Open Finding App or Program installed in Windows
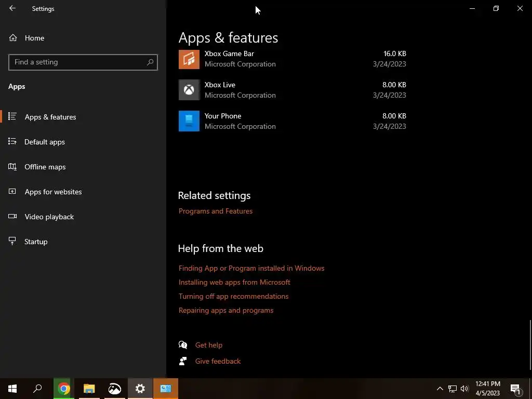Viewport: 532px width, 399px height. point(251,268)
